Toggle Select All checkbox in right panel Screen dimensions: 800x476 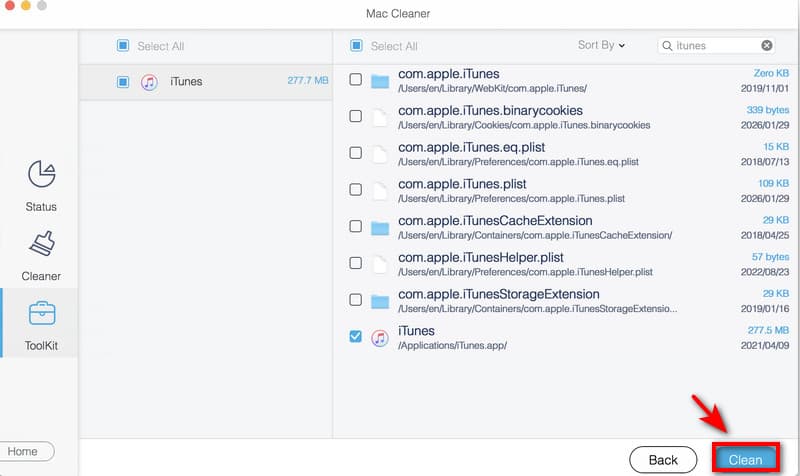(356, 46)
